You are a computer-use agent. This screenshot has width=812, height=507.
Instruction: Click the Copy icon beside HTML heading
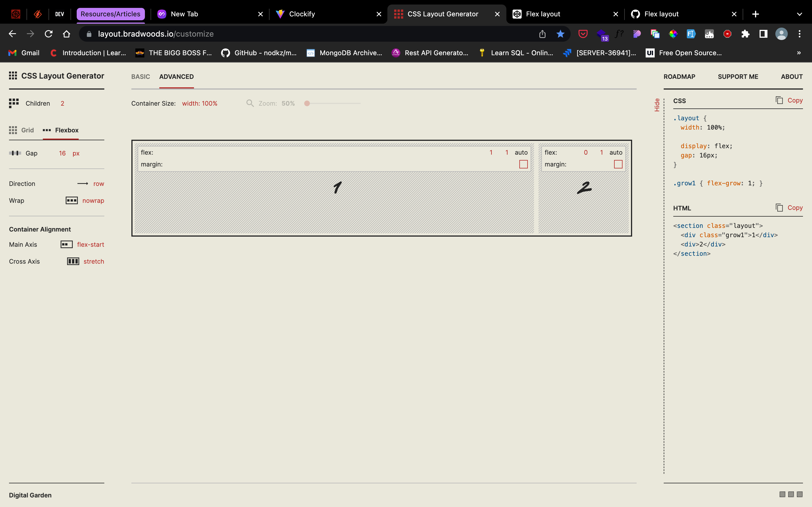click(779, 207)
